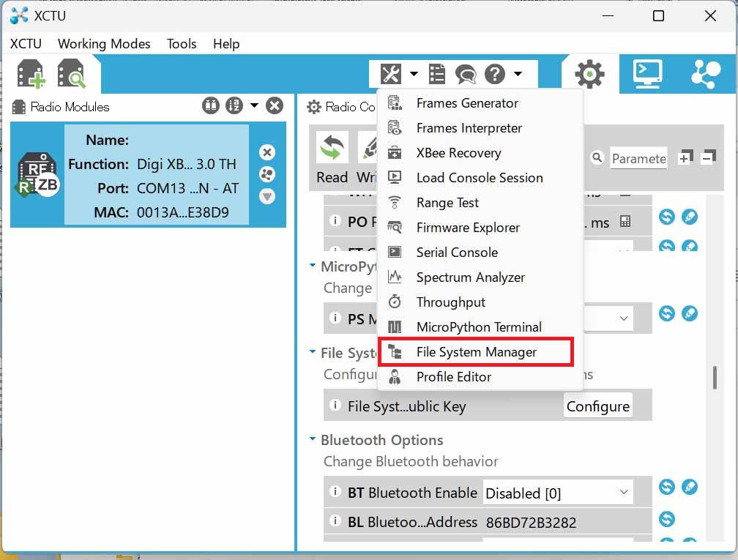This screenshot has height=560, width=738.
Task: Expand the Help dropdown arrow
Action: [518, 73]
